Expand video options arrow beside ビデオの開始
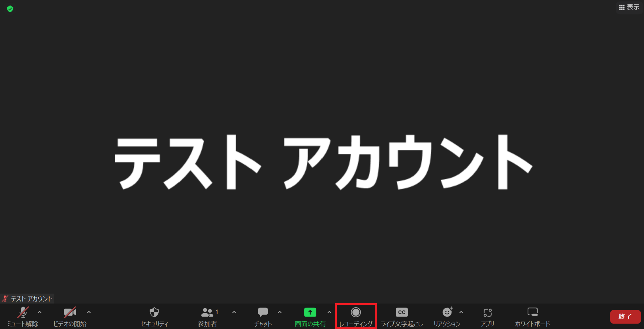644x329 pixels. (89, 312)
